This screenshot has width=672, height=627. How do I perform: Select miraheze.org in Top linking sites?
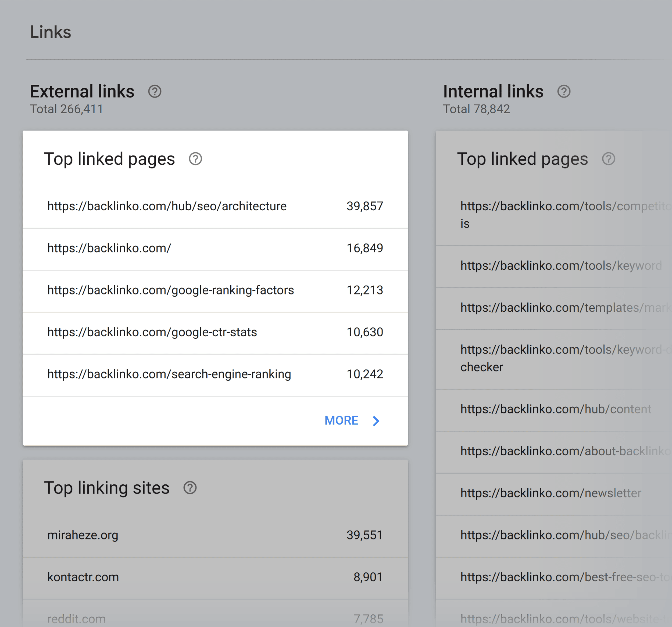point(83,535)
